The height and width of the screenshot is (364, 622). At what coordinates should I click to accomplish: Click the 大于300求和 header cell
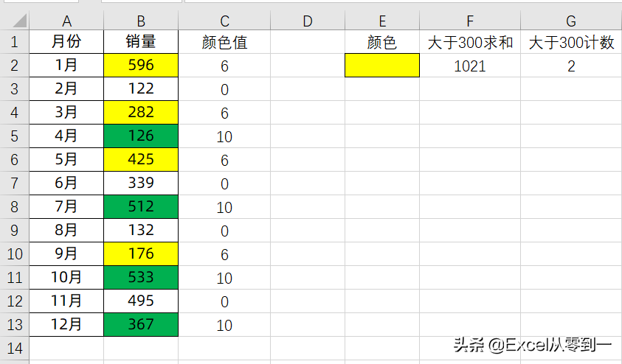pyautogui.click(x=470, y=42)
